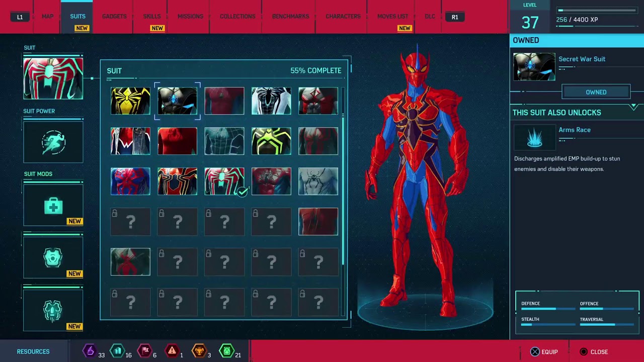Click the Tech Parts resource icon (33)

coord(89,350)
